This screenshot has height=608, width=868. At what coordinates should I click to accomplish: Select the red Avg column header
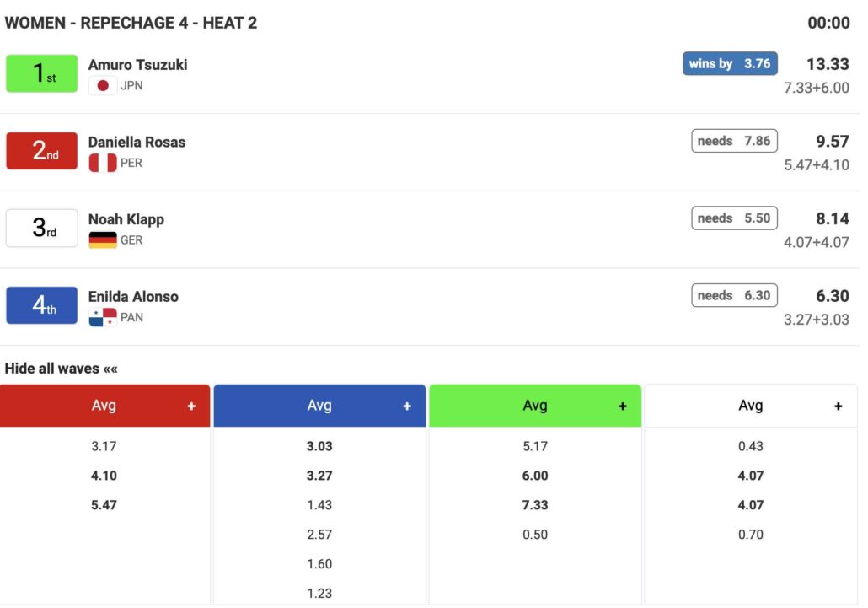104,406
